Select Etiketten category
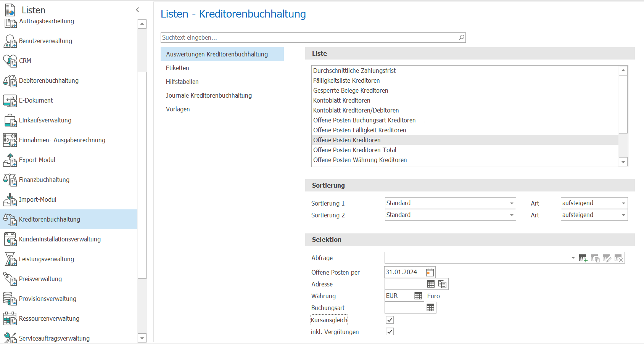The width and height of the screenshot is (644, 344). tap(222, 68)
